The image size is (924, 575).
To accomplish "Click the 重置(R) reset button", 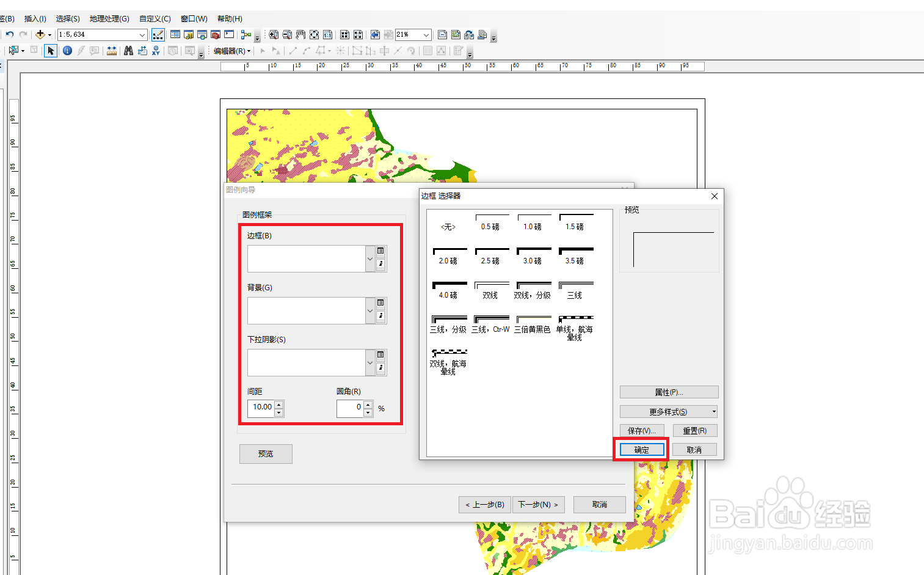I will (x=695, y=431).
